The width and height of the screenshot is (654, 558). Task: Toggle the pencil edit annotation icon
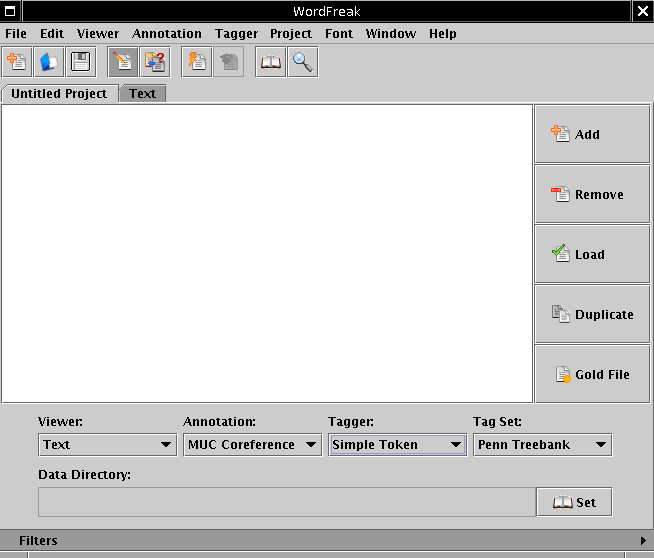123,62
